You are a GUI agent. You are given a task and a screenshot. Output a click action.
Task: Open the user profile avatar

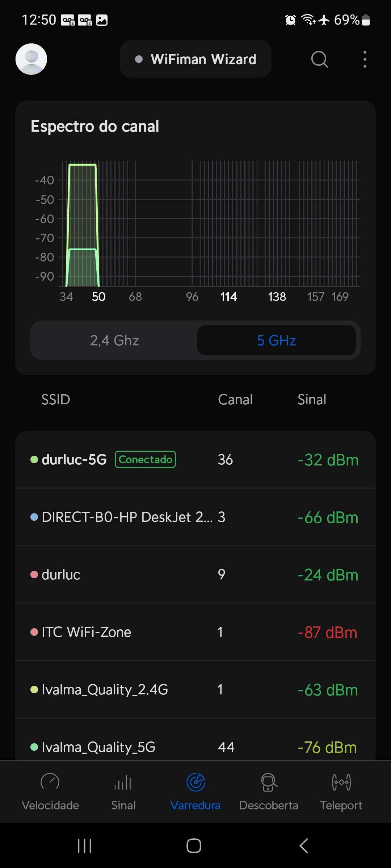click(x=31, y=59)
